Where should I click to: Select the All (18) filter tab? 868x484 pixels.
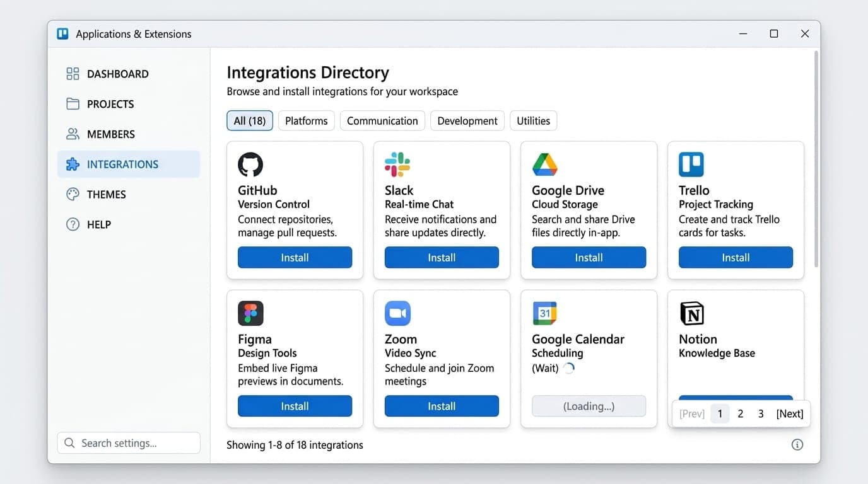(x=250, y=121)
